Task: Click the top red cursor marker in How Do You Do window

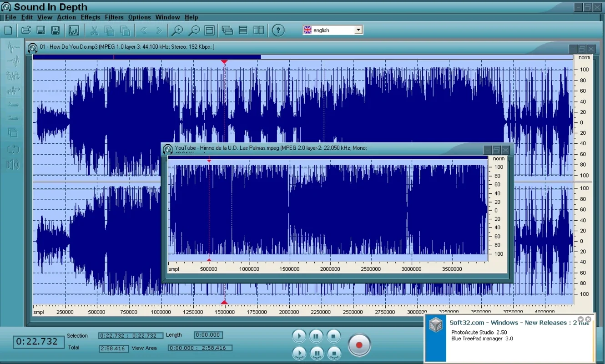Action: [224, 62]
